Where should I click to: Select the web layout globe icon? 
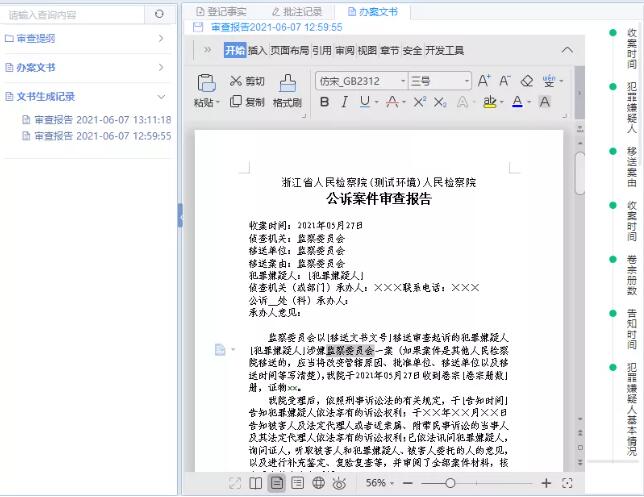(x=318, y=483)
